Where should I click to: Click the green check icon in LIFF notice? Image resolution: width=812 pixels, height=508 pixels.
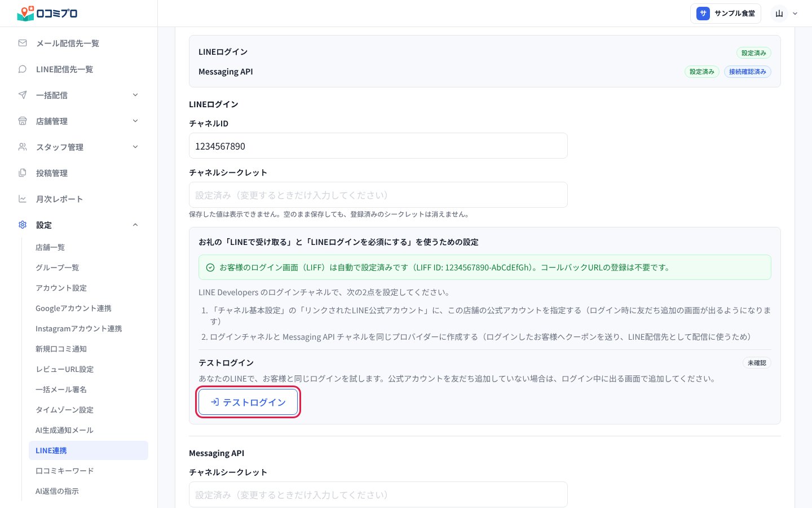click(210, 268)
